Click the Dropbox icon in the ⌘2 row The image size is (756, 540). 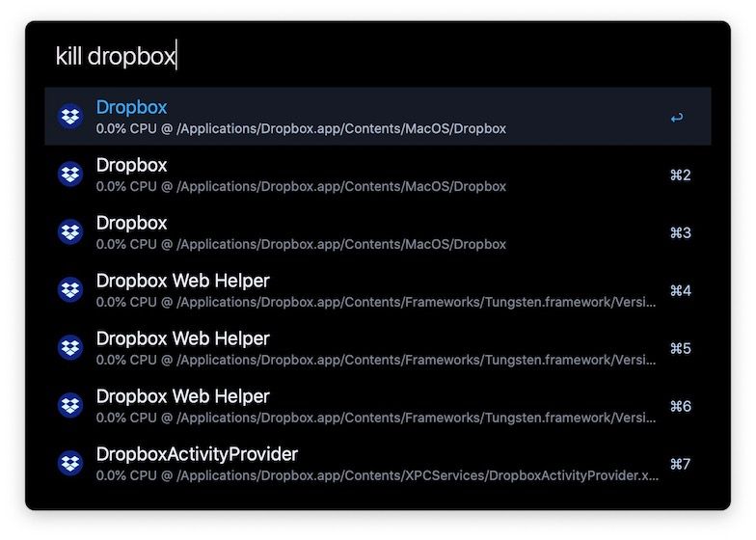[70, 174]
